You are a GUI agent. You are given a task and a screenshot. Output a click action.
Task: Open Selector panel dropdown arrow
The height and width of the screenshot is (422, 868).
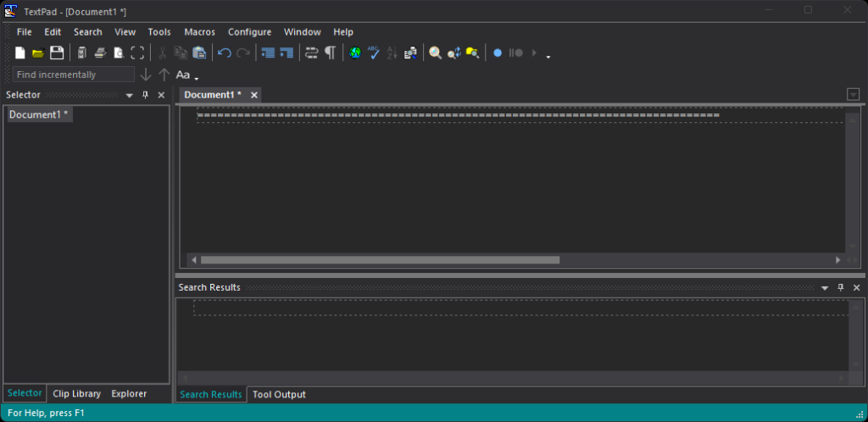pyautogui.click(x=130, y=96)
